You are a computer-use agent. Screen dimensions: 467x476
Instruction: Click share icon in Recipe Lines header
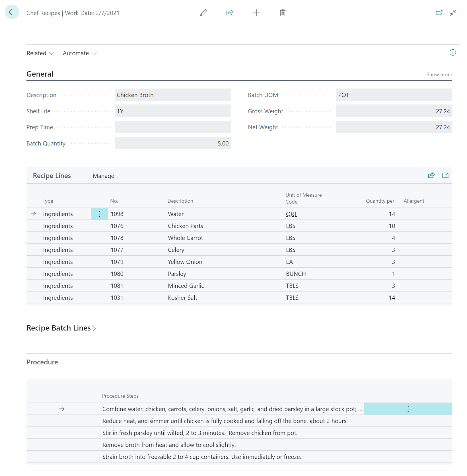[431, 175]
